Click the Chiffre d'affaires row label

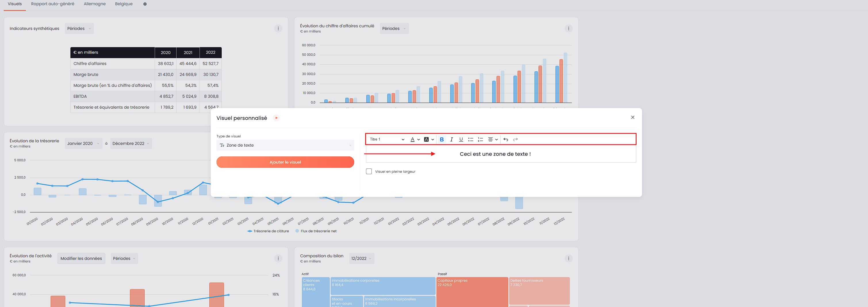90,64
